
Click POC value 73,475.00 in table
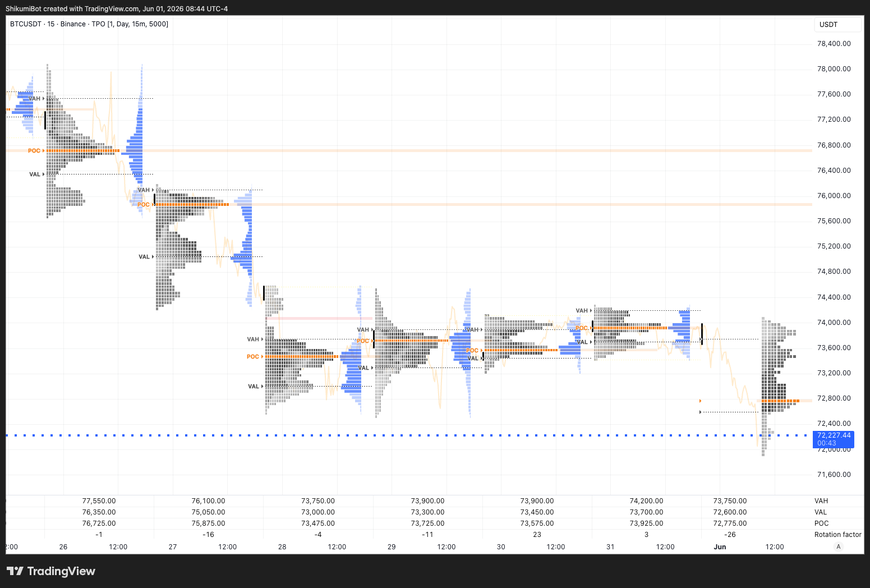(318, 523)
